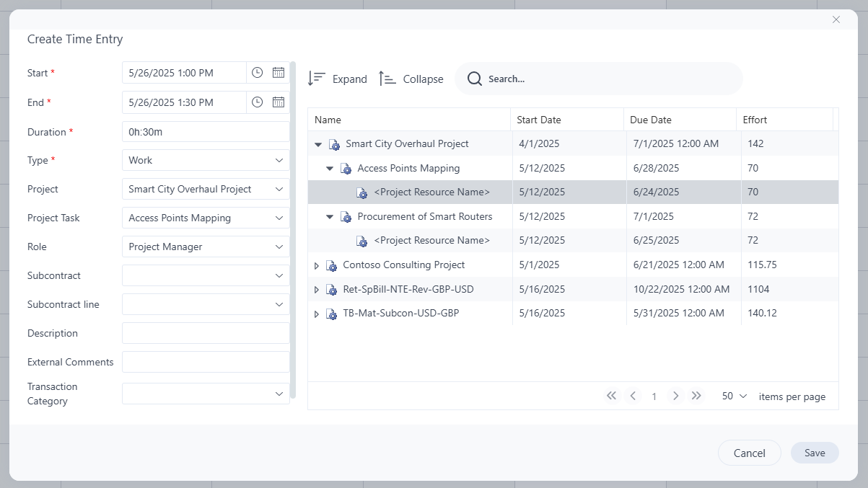The width and height of the screenshot is (868, 488).
Task: Collapse the Smart City Overhaul Project node
Action: [317, 143]
